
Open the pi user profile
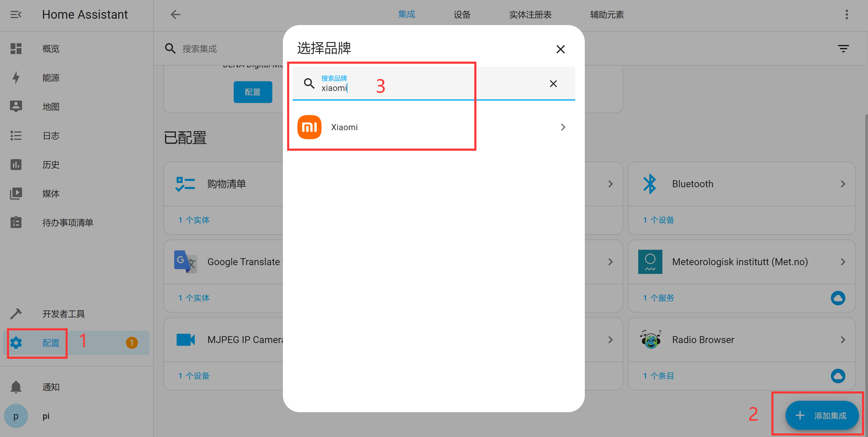coord(76,416)
